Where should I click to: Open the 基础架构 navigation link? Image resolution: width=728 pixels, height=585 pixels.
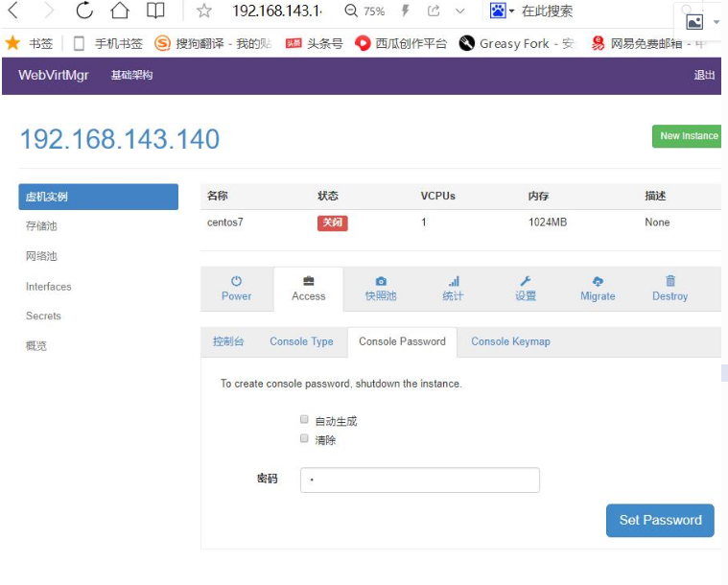click(x=131, y=75)
